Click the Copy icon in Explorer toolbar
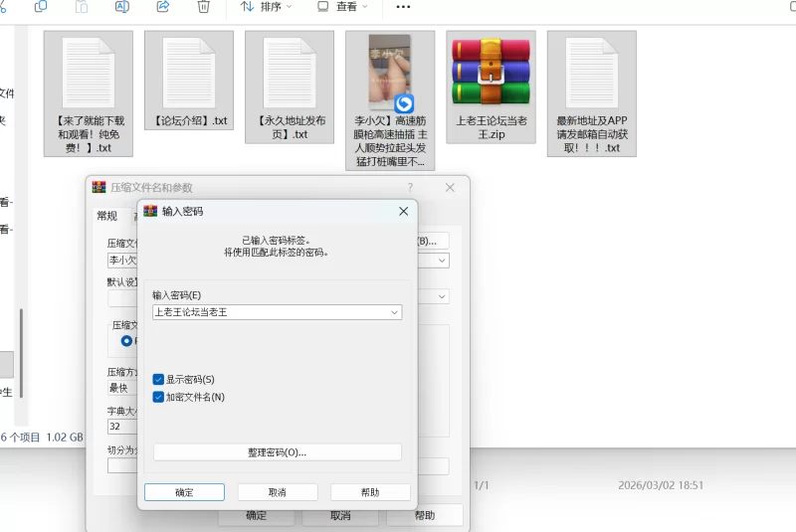Screen dimensions: 796x532 (x=41, y=6)
